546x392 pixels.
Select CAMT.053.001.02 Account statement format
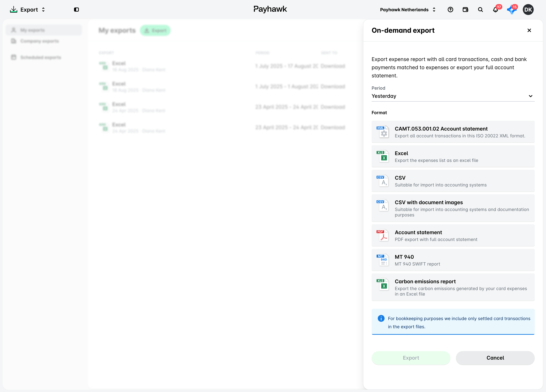(x=453, y=132)
